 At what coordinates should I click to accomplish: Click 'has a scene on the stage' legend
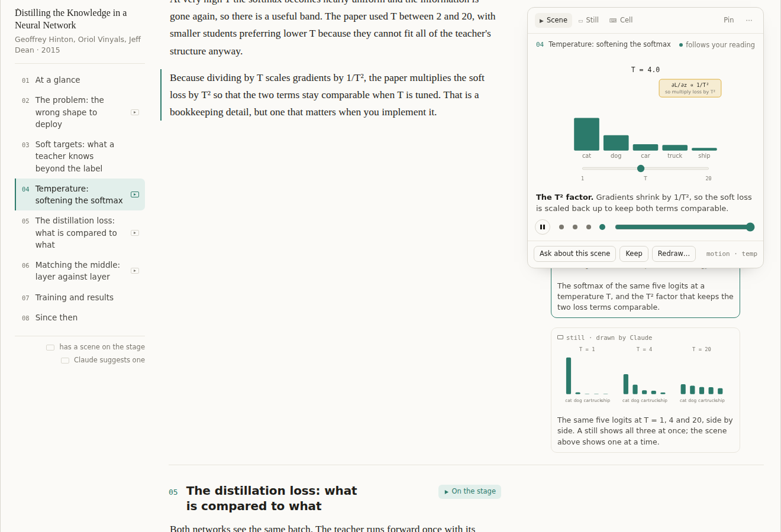(96, 347)
